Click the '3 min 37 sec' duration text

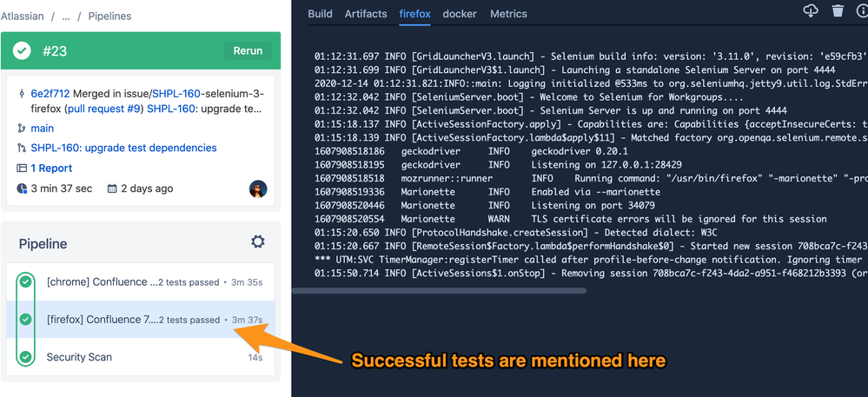coord(62,189)
